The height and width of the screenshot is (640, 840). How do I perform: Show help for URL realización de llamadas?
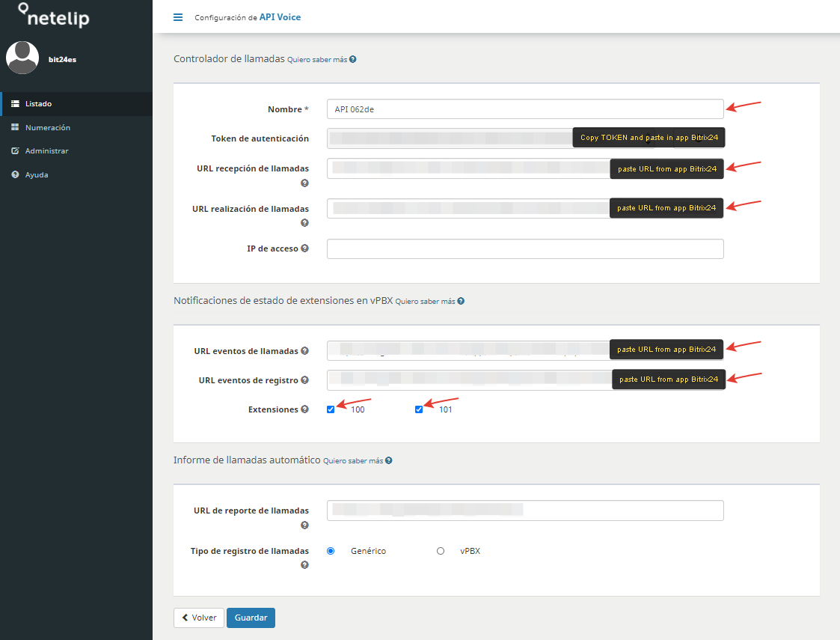click(305, 223)
